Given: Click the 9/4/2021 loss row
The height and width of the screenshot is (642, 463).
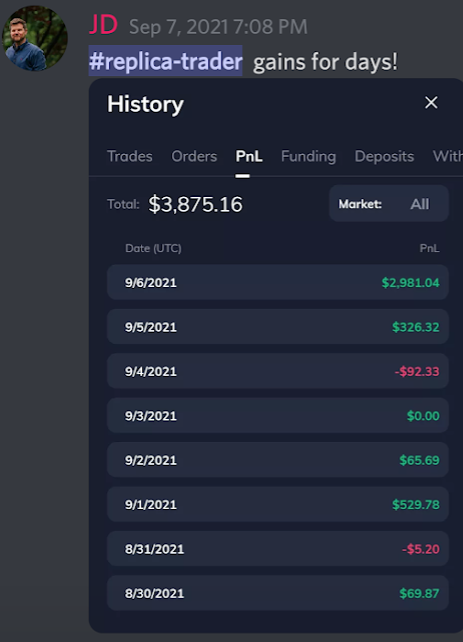Looking at the screenshot, I should coord(278,371).
